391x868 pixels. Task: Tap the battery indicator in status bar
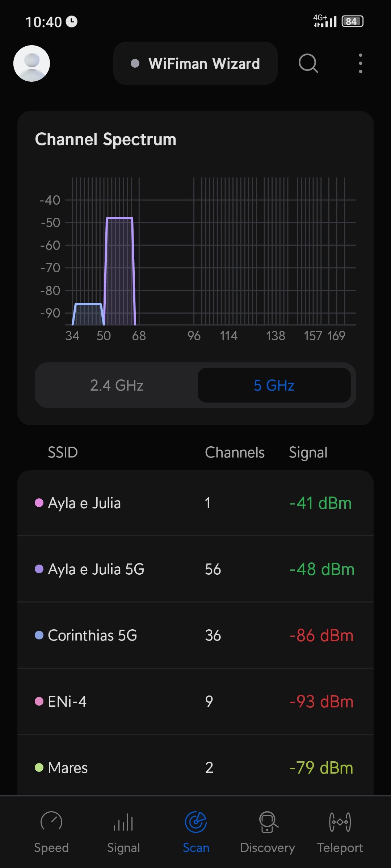click(x=352, y=22)
